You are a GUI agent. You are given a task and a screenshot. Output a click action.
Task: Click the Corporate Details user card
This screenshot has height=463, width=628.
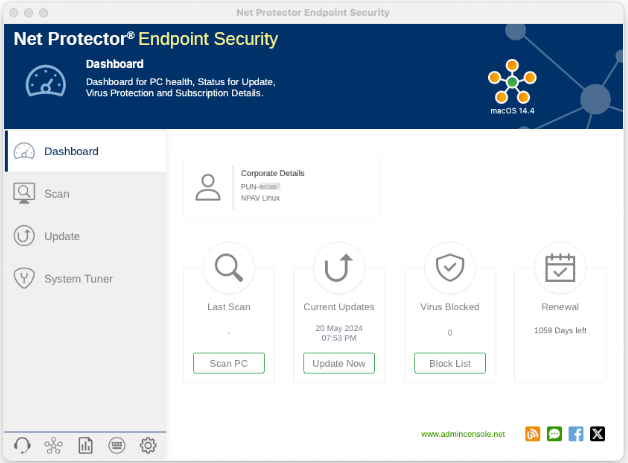282,187
